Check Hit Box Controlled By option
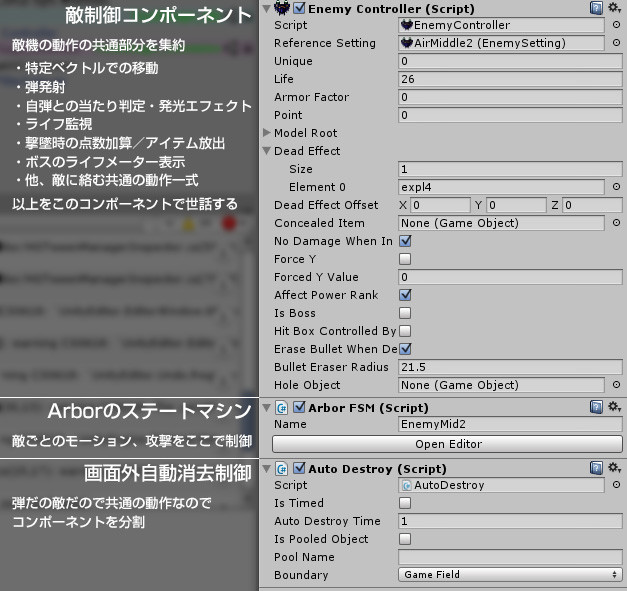 click(x=405, y=331)
